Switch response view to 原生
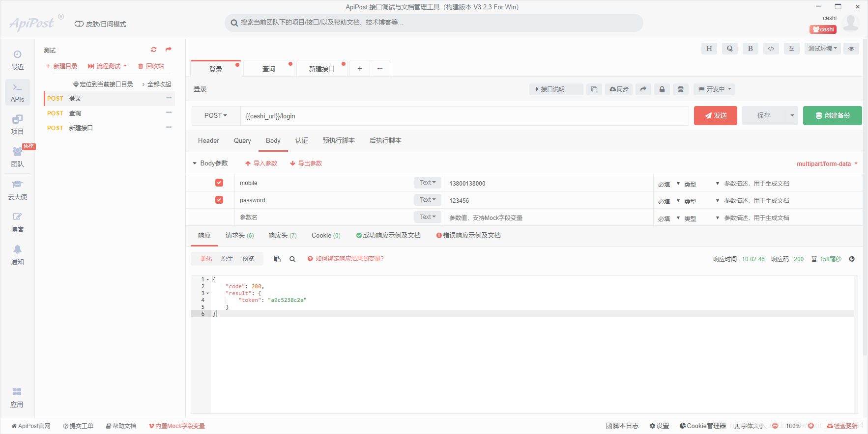 pyautogui.click(x=227, y=259)
